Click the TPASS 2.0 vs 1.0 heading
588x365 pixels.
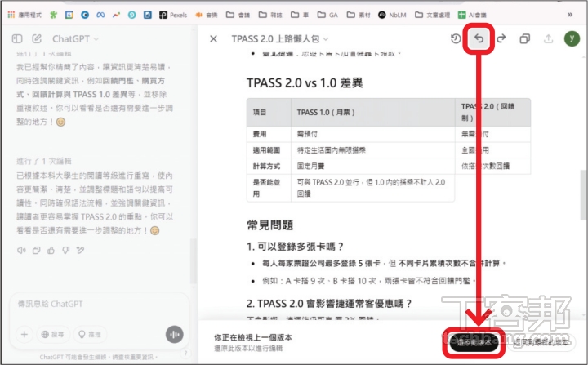click(x=305, y=83)
